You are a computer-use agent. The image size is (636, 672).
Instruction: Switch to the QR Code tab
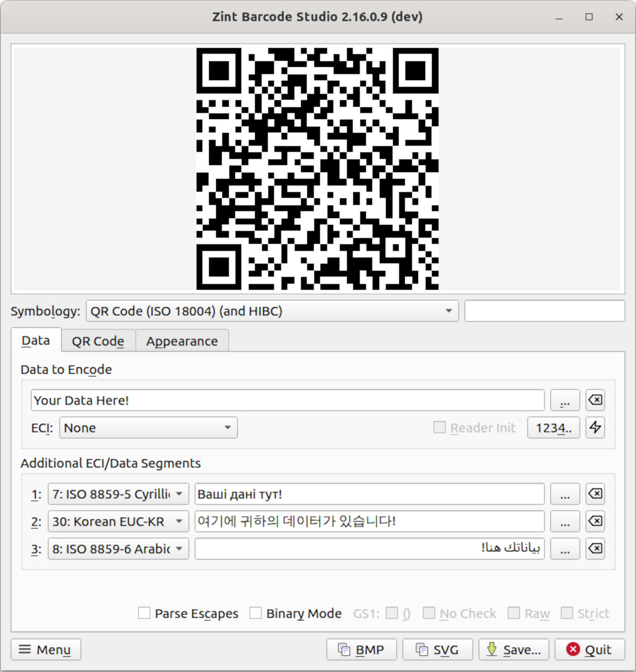[98, 341]
